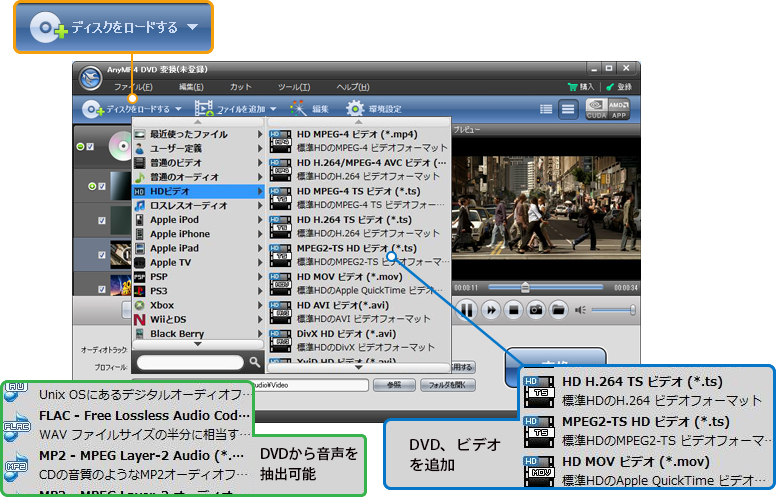Open the 編集 magic wand tool

[309, 109]
